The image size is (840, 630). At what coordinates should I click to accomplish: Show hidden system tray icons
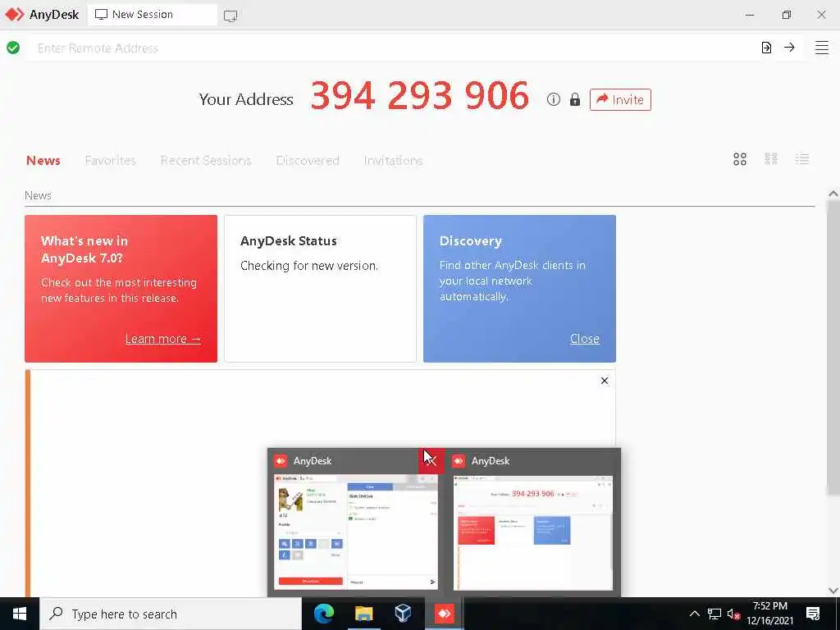694,614
